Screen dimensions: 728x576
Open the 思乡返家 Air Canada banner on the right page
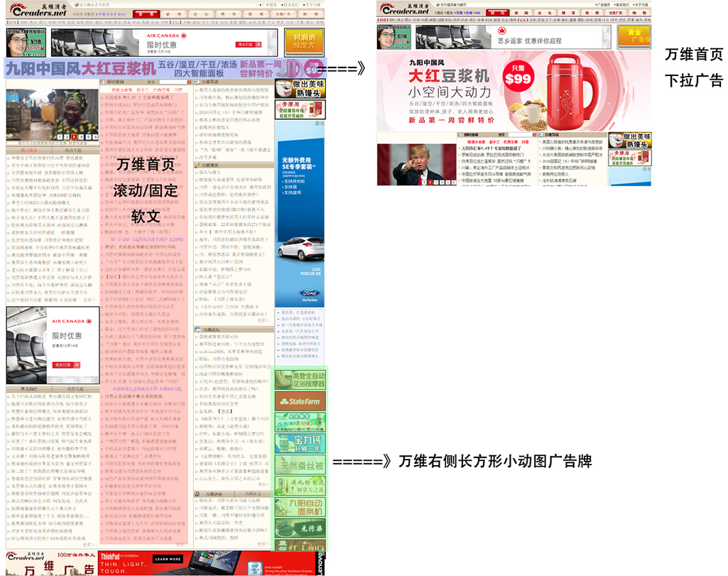(x=514, y=37)
